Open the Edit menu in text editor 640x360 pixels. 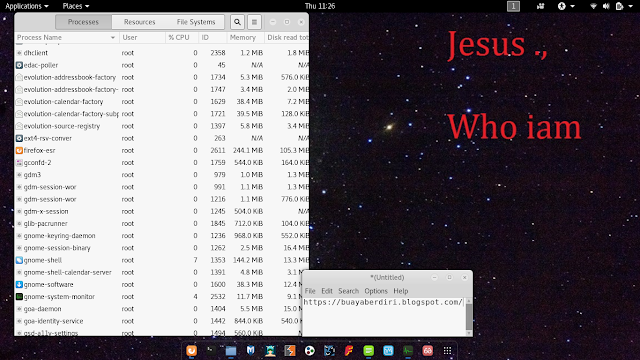click(327, 291)
